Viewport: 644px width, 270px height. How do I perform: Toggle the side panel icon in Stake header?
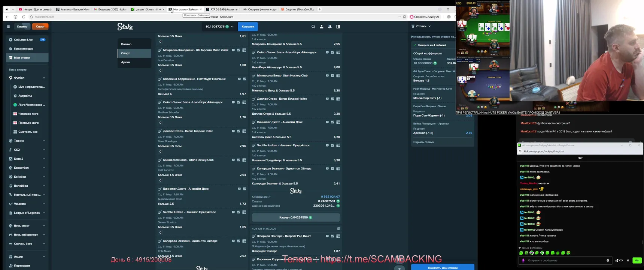[338, 27]
